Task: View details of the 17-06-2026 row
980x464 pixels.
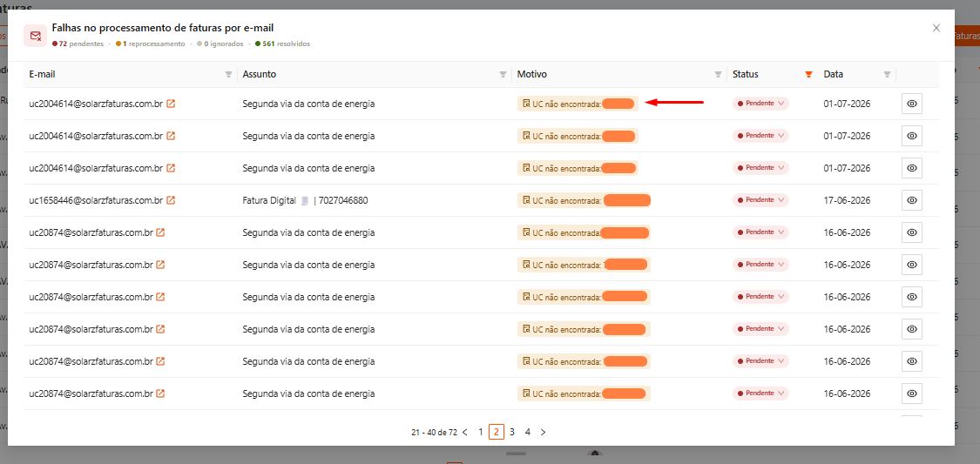Action: 912,200
